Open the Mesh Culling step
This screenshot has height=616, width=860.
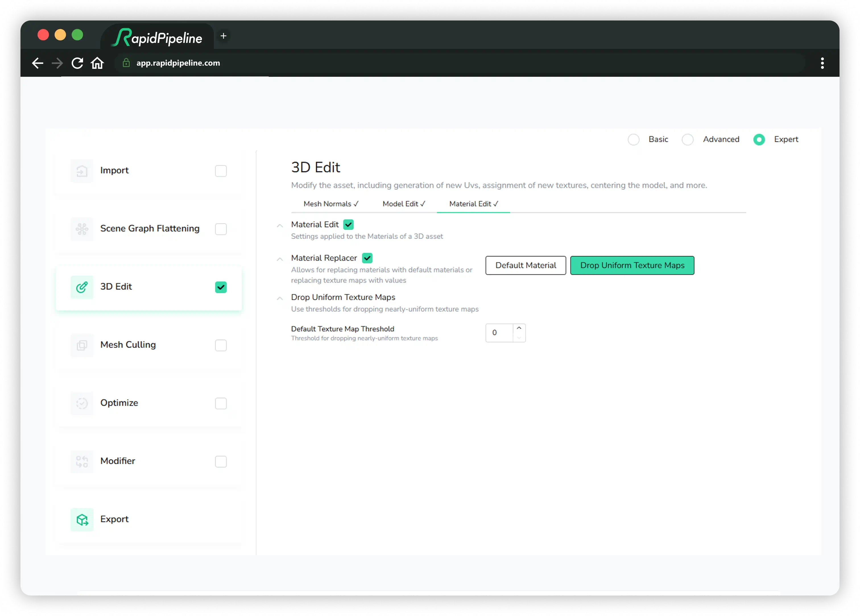click(x=148, y=345)
